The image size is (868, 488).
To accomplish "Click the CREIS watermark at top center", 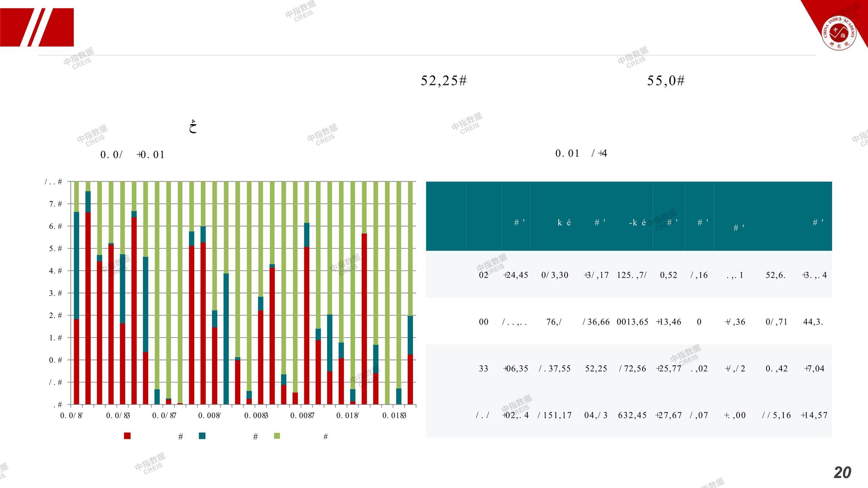I will click(x=301, y=11).
